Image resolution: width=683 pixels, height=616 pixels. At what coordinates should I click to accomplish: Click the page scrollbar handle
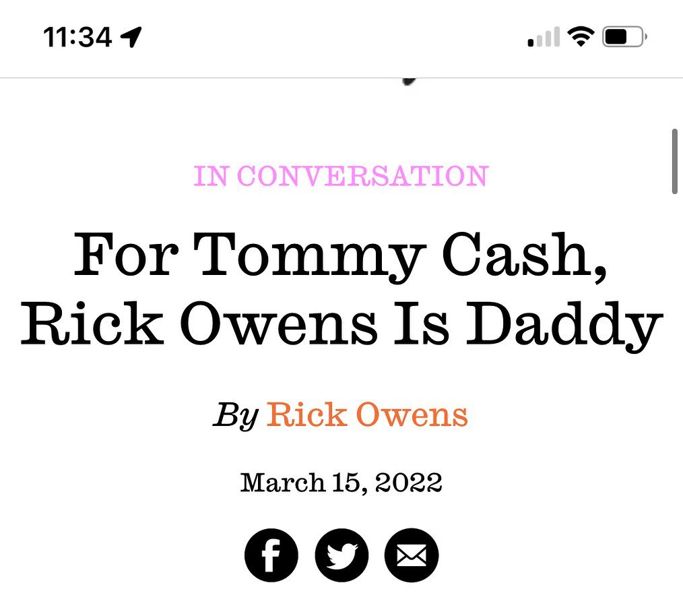point(675,160)
